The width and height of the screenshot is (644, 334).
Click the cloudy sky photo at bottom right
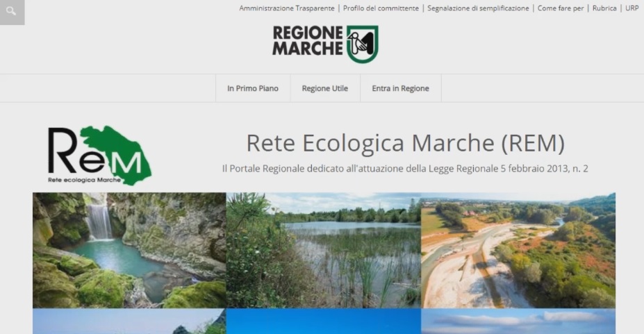click(518, 322)
